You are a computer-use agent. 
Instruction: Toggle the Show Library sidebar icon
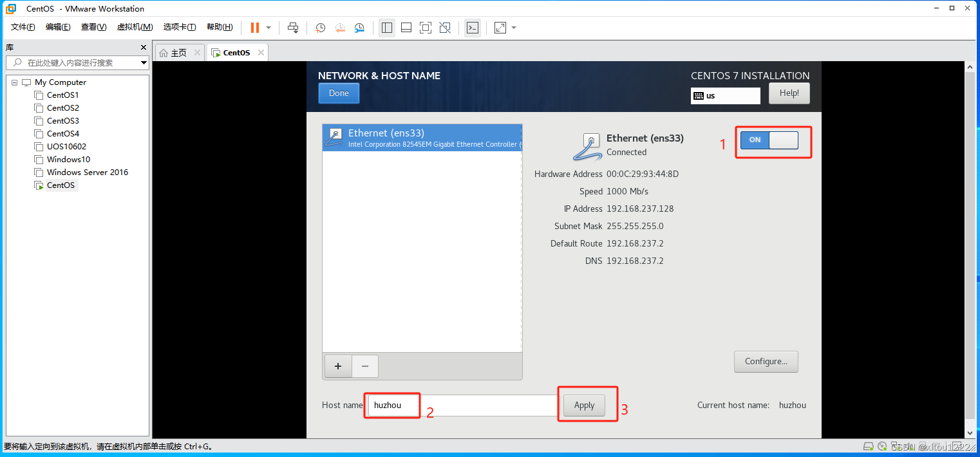[387, 28]
